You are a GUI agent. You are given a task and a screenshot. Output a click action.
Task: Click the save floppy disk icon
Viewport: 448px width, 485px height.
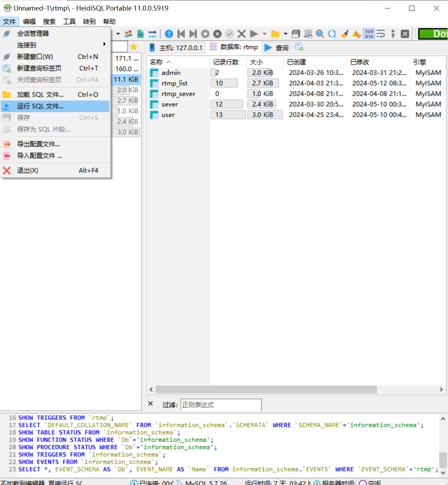pos(296,34)
